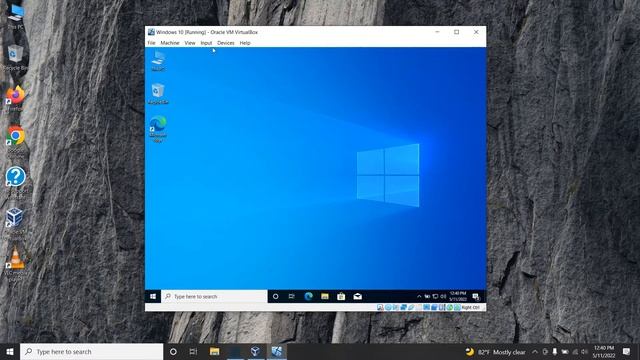Open the Machine menu
The image size is (640, 360).
170,43
